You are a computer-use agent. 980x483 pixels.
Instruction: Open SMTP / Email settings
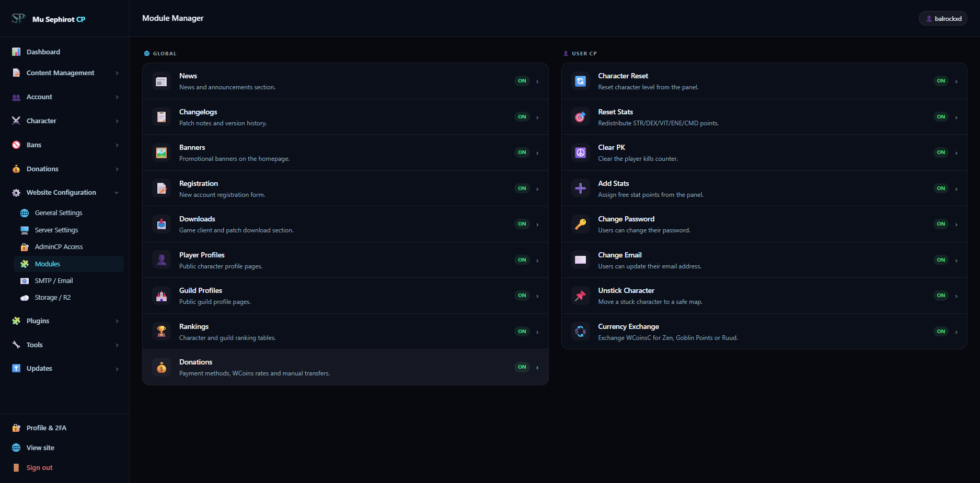click(x=68, y=281)
